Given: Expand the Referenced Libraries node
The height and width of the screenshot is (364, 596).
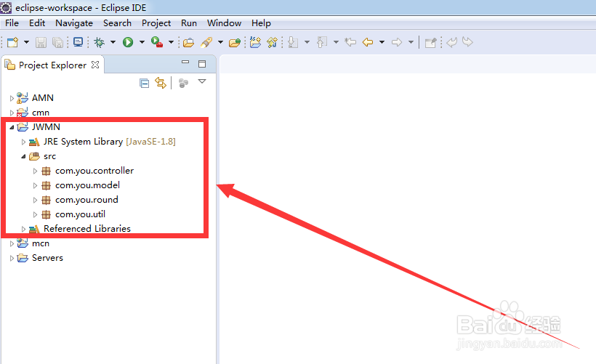Looking at the screenshot, I should (23, 229).
